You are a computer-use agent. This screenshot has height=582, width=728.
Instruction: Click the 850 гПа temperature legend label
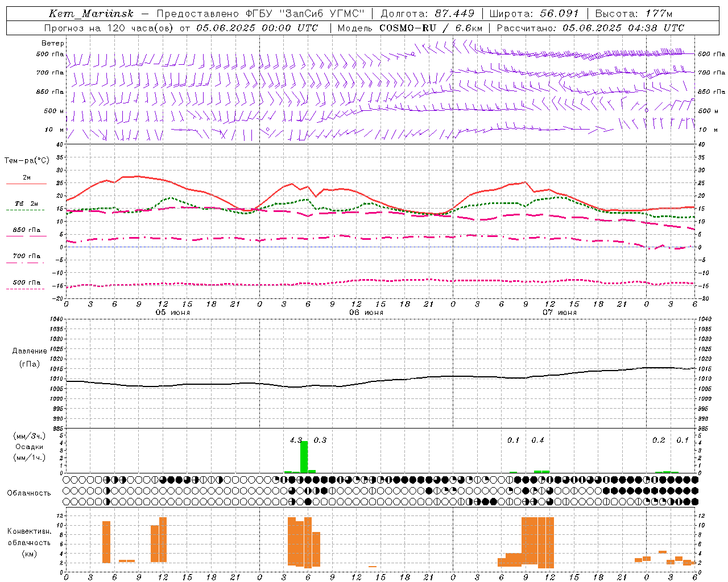tap(27, 230)
